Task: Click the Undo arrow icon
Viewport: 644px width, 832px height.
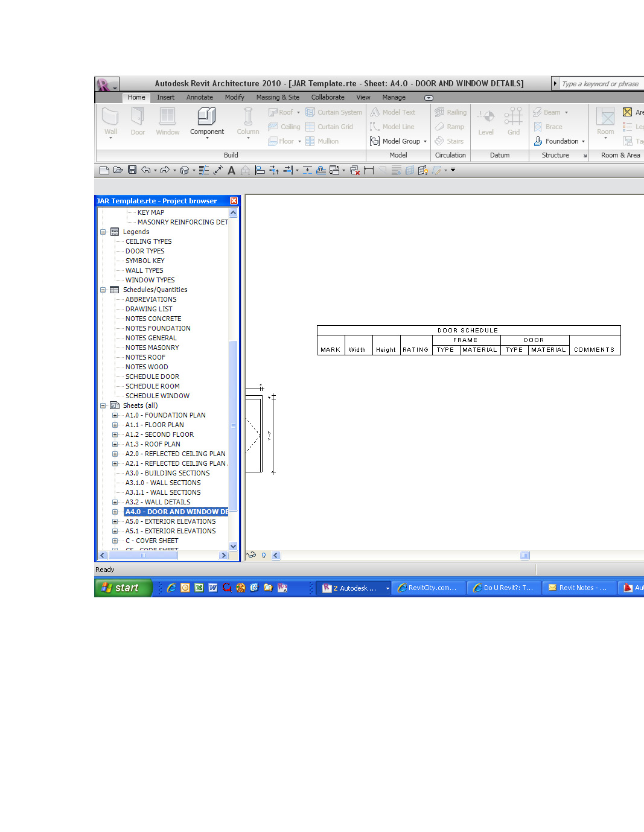Action: [x=146, y=170]
